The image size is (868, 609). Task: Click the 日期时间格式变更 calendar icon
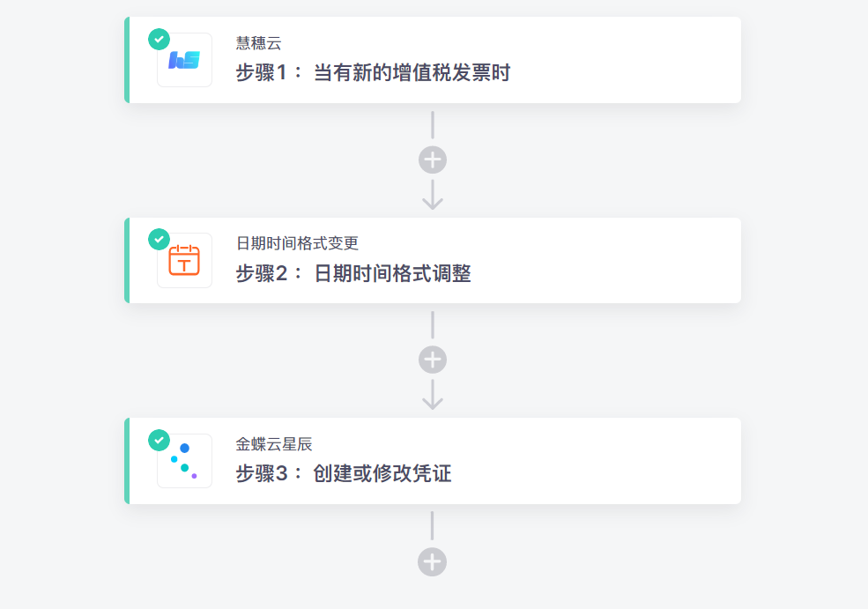(184, 260)
